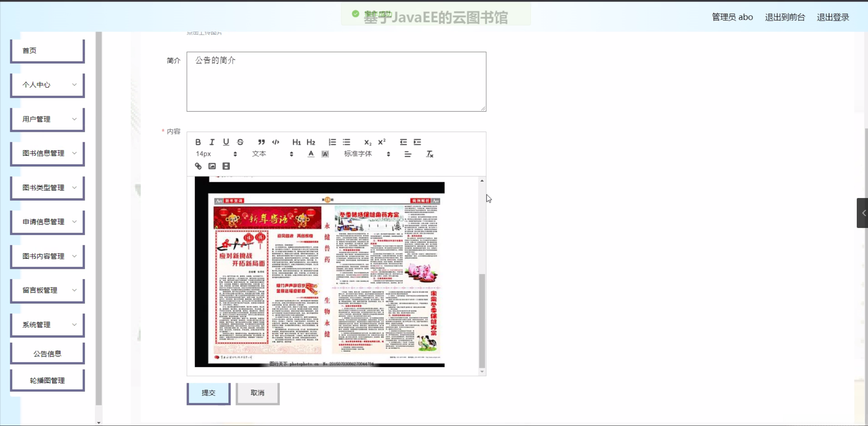
Task: Insert a blockquote in the content editor
Action: (262, 142)
